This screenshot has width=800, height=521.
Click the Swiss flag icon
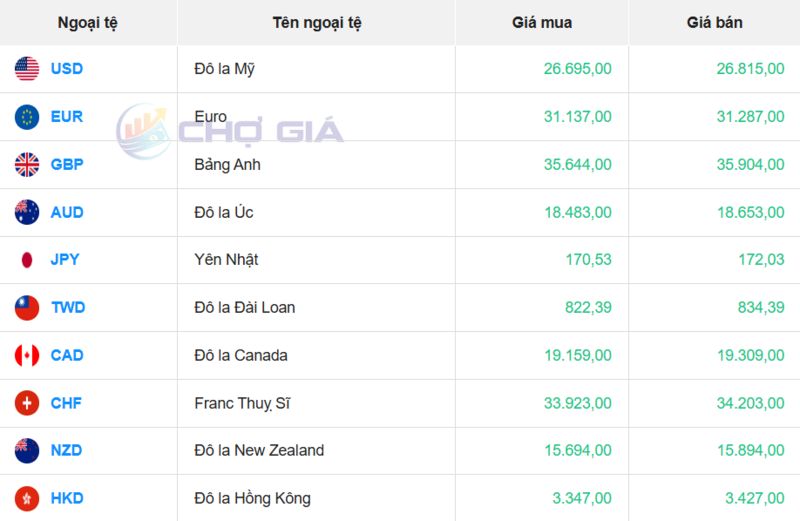coord(27,403)
